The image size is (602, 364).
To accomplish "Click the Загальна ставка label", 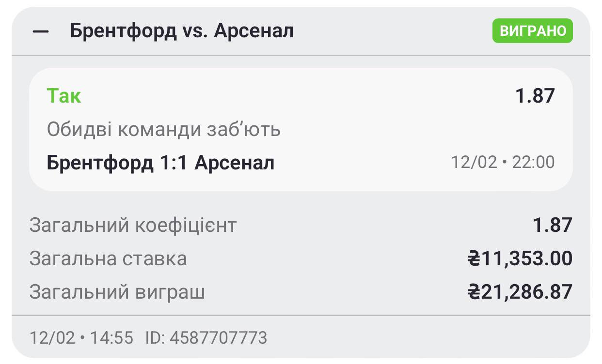I will [x=108, y=258].
